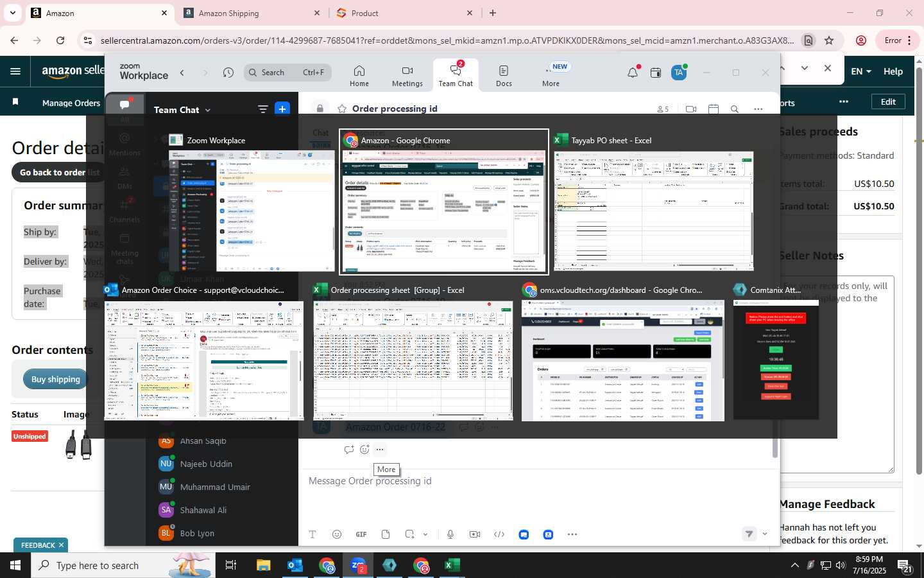Viewport: 924px width, 578px height.
Task: Open Team Chat filter icon
Action: 262,109
